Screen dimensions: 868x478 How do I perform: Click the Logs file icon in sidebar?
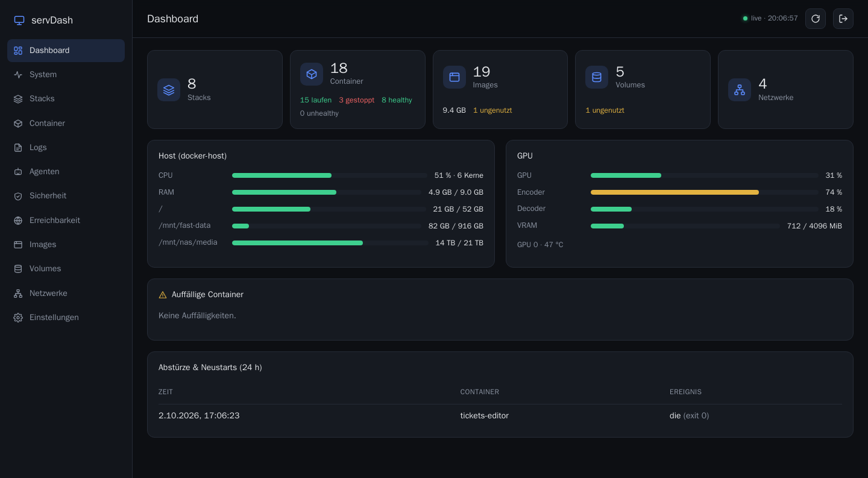[18, 148]
